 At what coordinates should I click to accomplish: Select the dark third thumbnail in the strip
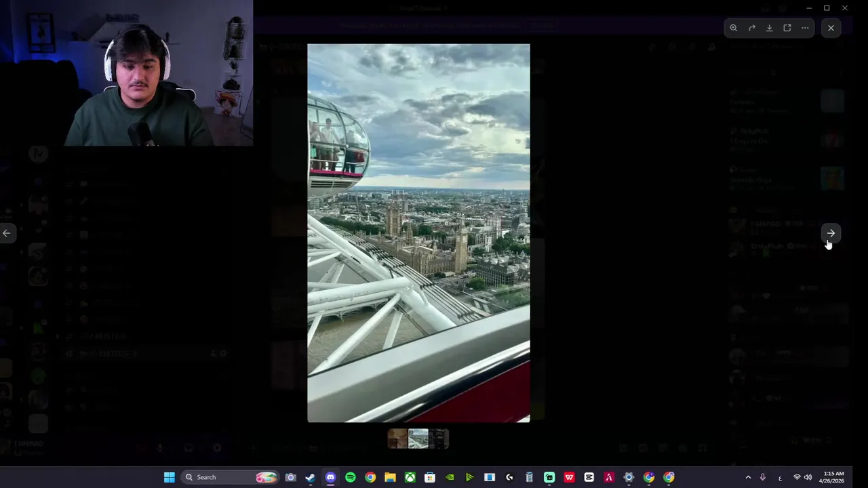[439, 439]
